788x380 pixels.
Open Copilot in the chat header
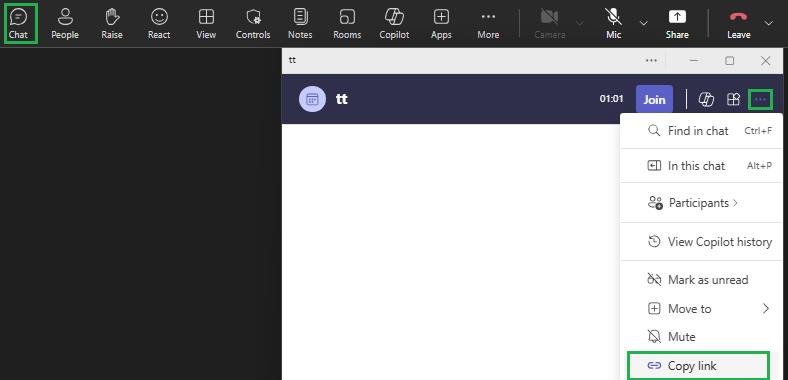[706, 100]
